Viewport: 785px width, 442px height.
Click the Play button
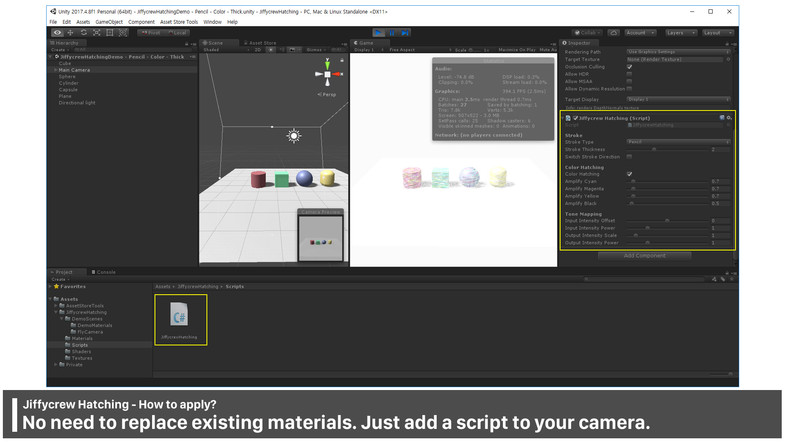click(x=379, y=33)
